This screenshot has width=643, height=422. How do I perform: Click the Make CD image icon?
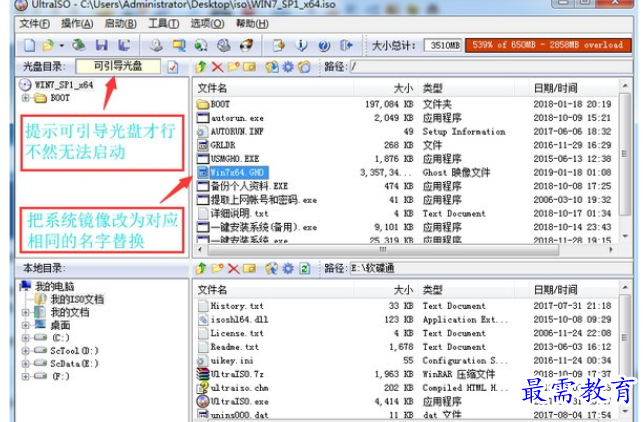tap(155, 45)
